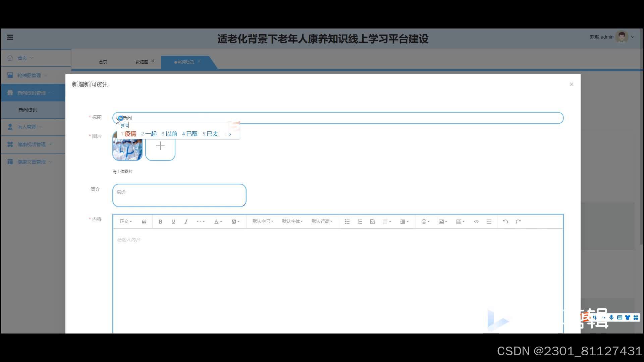Toggle bold formatting in the editor
The image size is (644, 362).
tap(160, 222)
